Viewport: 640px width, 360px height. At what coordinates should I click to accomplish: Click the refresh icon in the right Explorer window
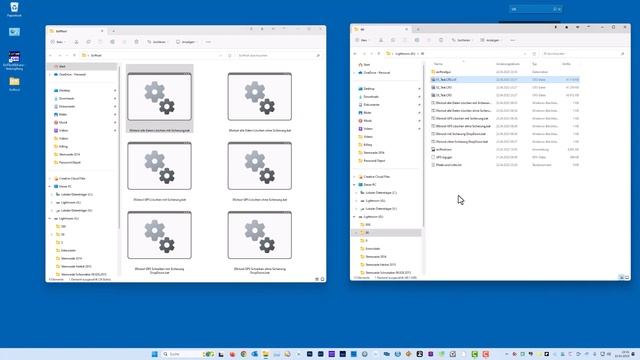pyautogui.click(x=534, y=53)
